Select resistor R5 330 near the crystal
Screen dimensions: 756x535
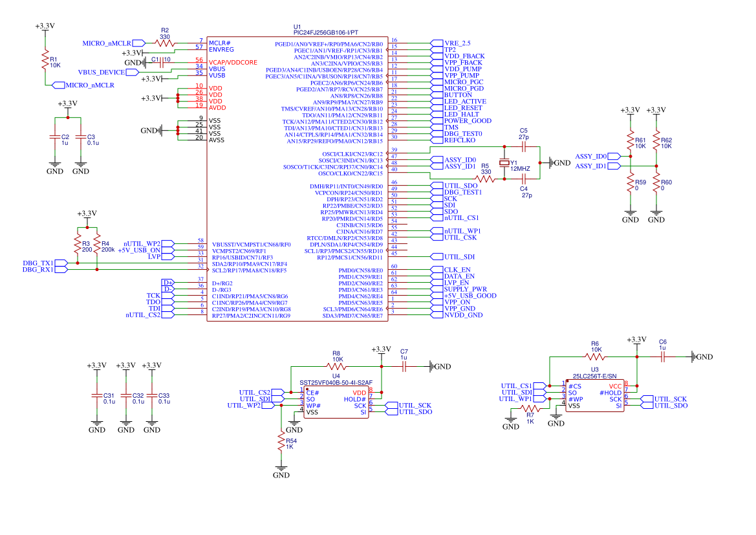(x=485, y=179)
